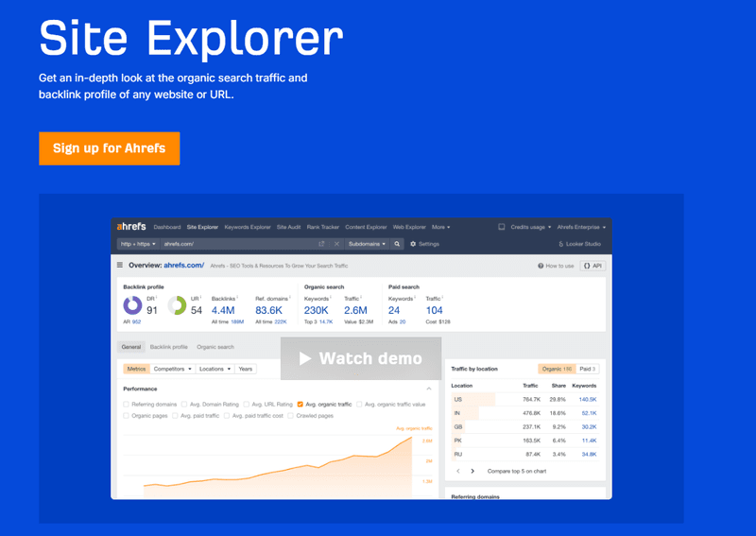Image resolution: width=756 pixels, height=536 pixels.
Task: Click the 4.4M Backlinks value
Action: click(x=223, y=310)
